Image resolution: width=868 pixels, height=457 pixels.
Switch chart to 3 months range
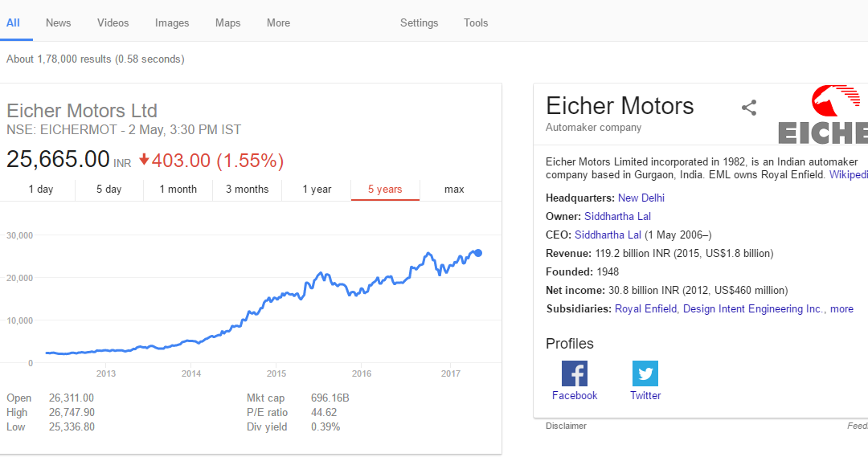tap(247, 190)
